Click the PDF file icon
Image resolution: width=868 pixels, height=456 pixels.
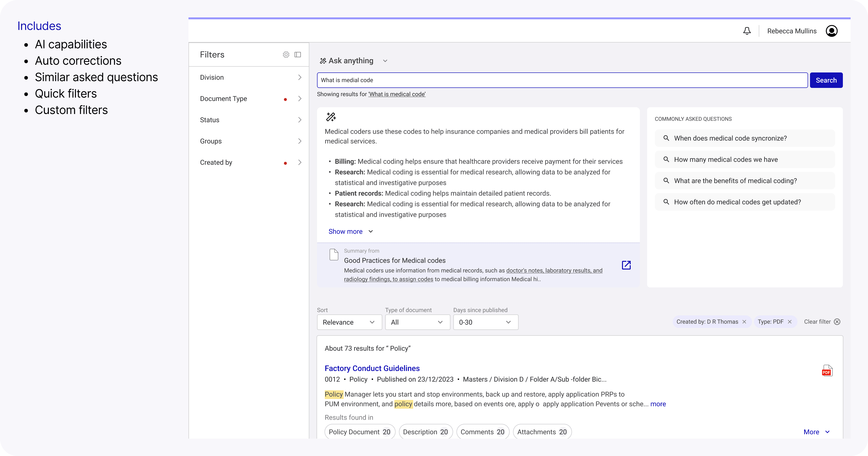pyautogui.click(x=827, y=371)
